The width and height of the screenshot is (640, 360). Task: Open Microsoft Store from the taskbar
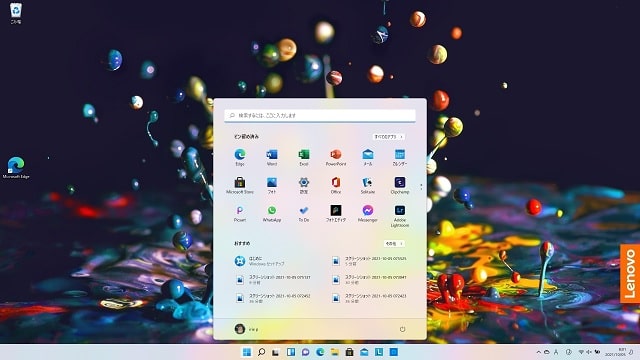point(349,352)
